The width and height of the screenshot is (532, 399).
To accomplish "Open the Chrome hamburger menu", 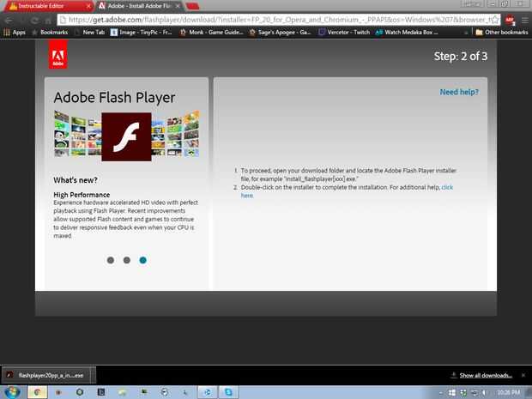I will pyautogui.click(x=524, y=20).
